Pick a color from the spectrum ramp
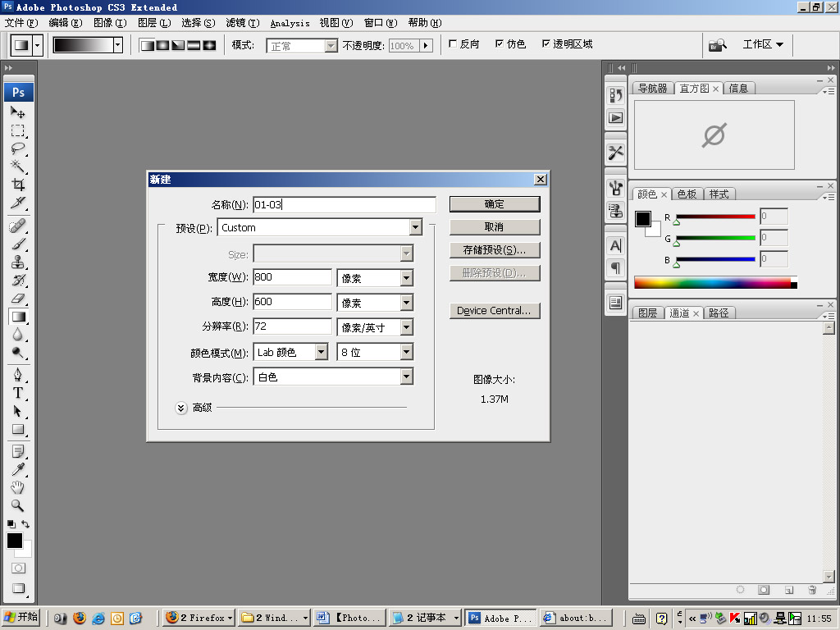840x630 pixels. 715,282
